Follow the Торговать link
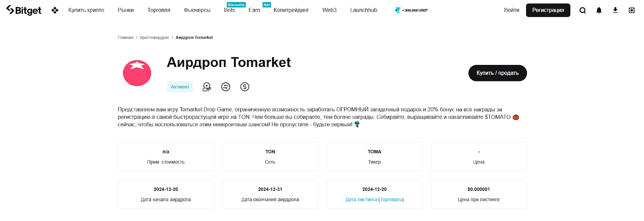Image resolution: width=644 pixels, height=221 pixels. (391, 200)
